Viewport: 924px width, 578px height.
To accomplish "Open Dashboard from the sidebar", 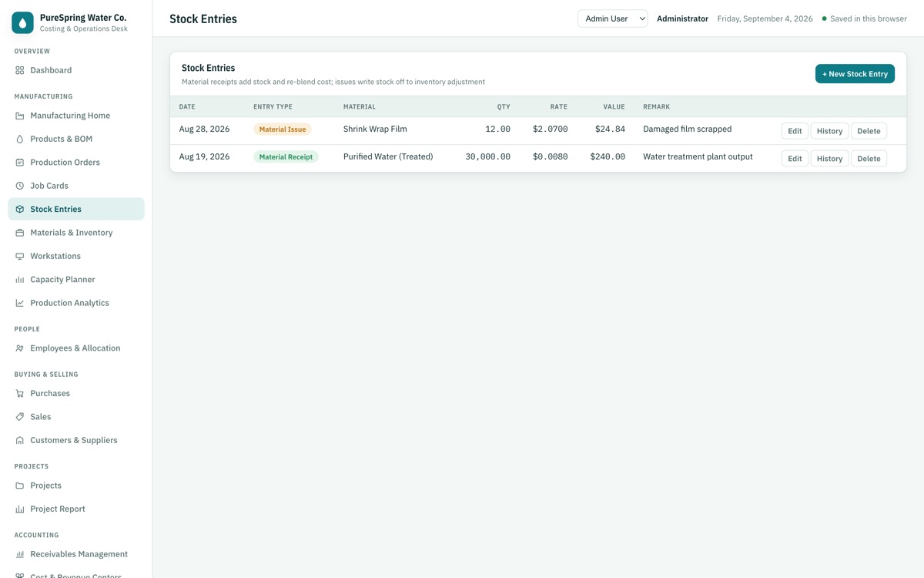I will point(76,70).
